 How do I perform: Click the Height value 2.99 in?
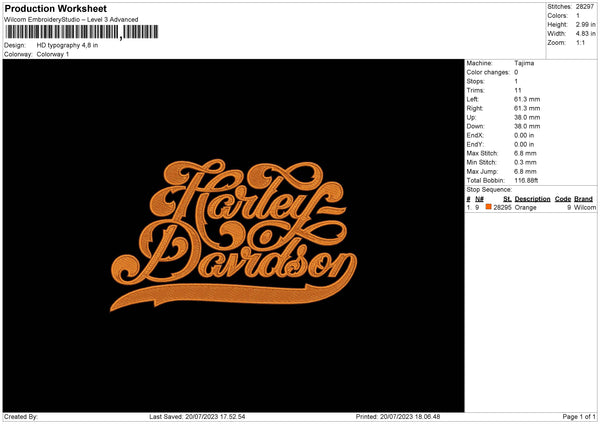coord(586,24)
